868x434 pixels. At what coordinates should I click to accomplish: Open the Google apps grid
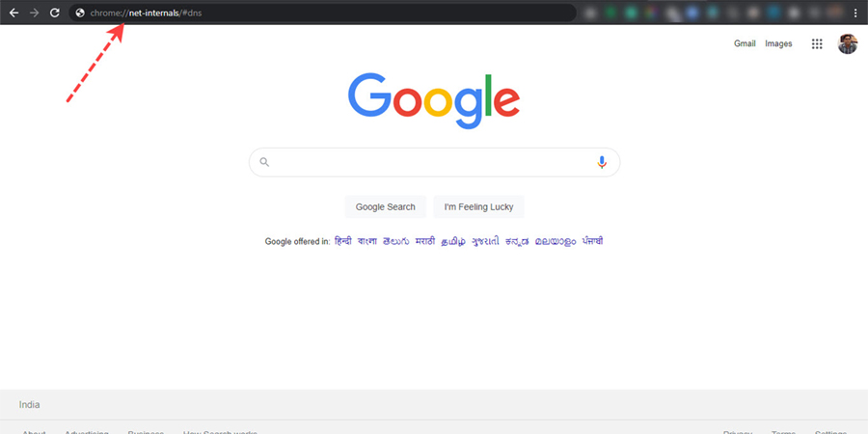pos(817,43)
